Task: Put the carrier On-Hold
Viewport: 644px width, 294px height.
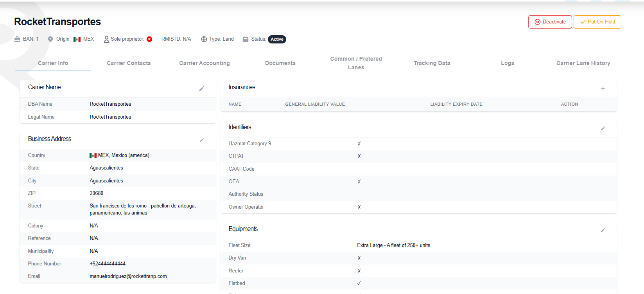Action: 597,22
